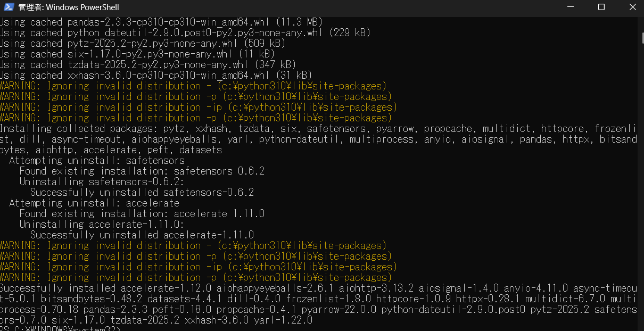Click 'Successfully uninstalled accelerate-1.11.0' text
The image size is (644, 331).
click(142, 235)
